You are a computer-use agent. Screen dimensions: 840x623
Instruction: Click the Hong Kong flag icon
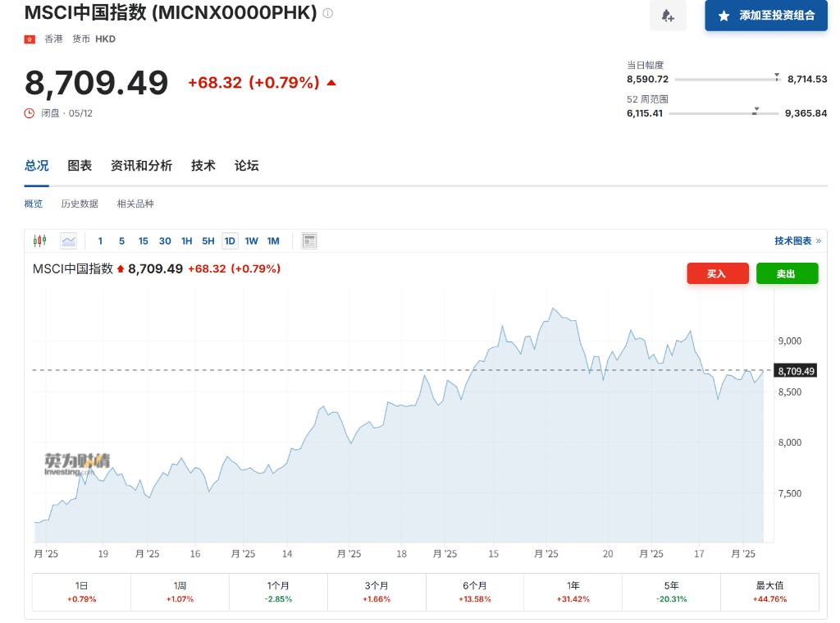tap(30, 39)
